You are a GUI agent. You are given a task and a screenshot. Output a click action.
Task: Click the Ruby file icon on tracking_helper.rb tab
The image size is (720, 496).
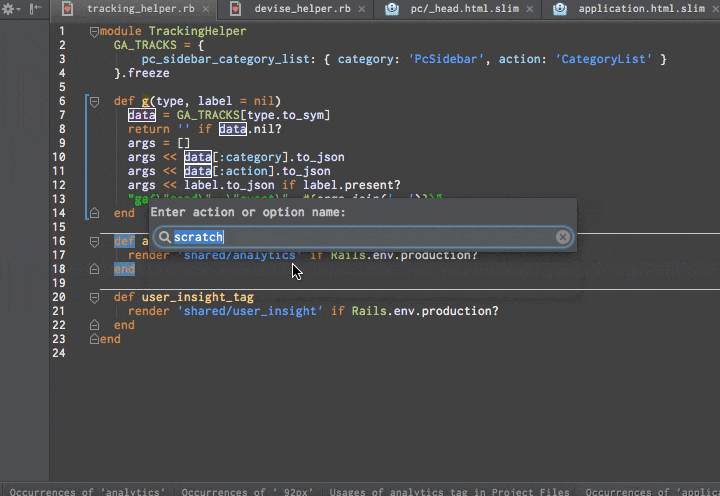(x=68, y=9)
